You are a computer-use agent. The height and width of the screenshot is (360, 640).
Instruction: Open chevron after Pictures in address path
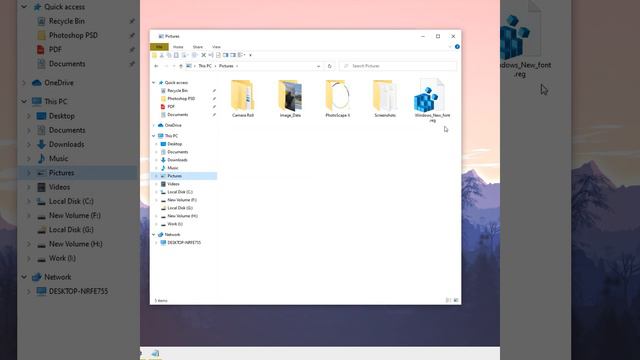(x=237, y=66)
